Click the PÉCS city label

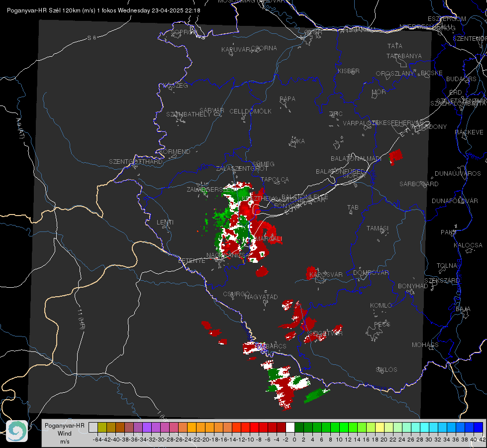(x=382, y=325)
